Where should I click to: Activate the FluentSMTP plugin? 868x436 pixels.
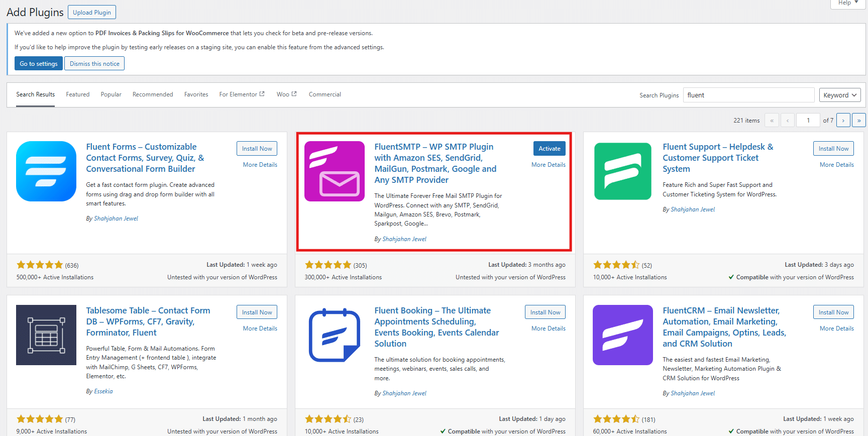tap(549, 149)
